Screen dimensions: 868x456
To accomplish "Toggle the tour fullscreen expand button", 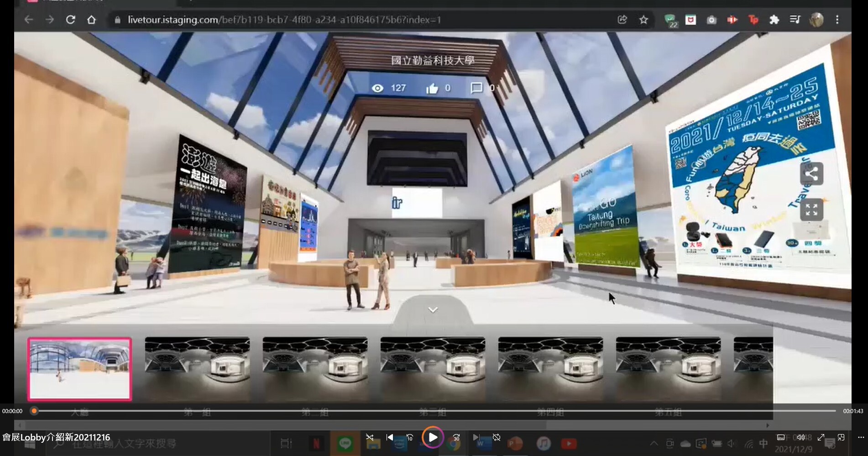I will tap(811, 210).
